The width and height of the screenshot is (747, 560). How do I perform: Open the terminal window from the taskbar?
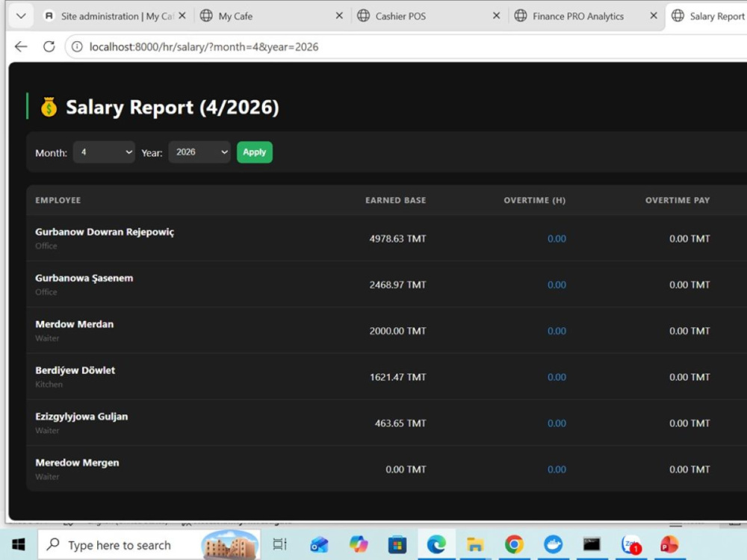[x=592, y=544]
